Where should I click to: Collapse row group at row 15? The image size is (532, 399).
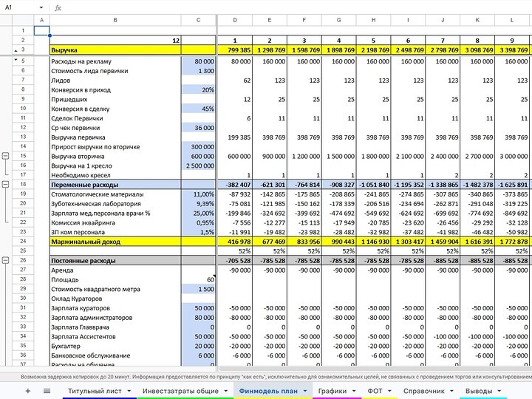pyautogui.click(x=6, y=156)
